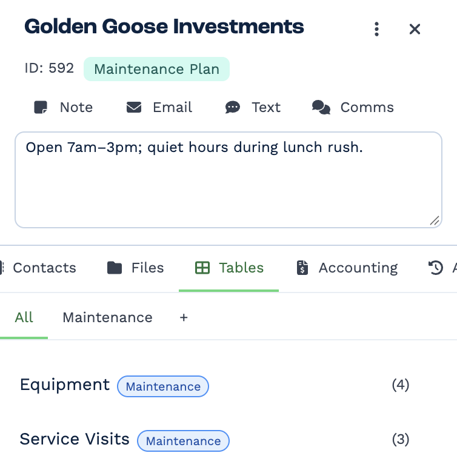Click the Email envelope icon
457x476 pixels.
click(134, 107)
